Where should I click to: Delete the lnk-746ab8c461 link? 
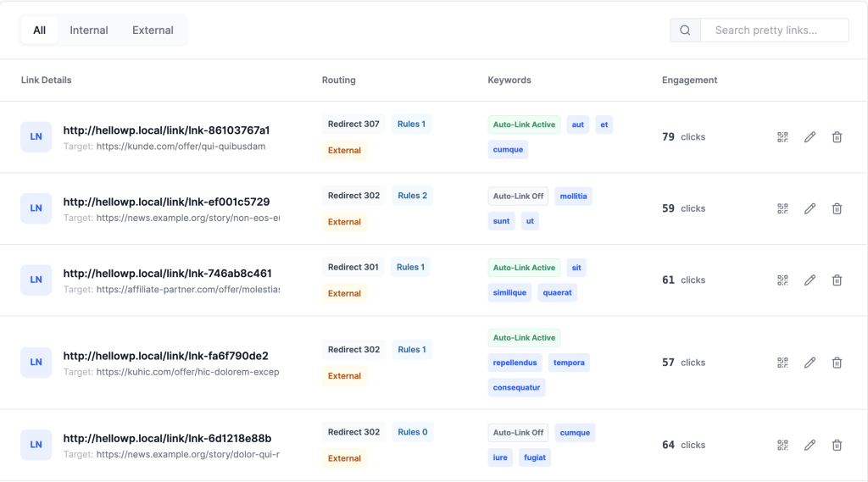[837, 280]
